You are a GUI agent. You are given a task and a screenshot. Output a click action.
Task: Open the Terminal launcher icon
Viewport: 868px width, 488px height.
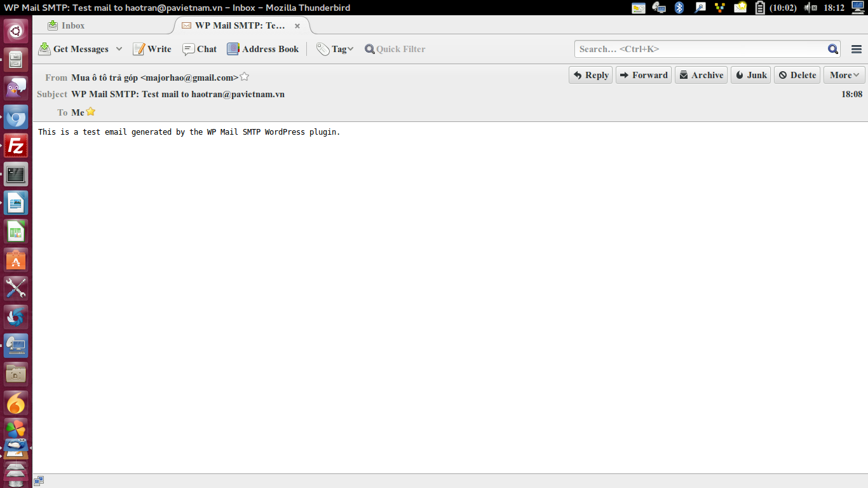click(x=16, y=174)
